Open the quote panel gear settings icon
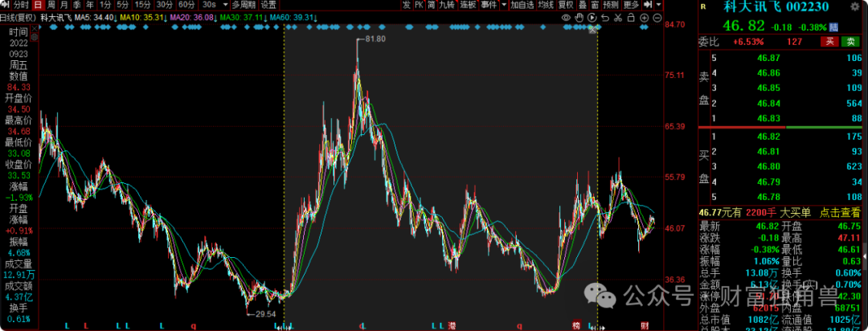 pyautogui.click(x=854, y=6)
